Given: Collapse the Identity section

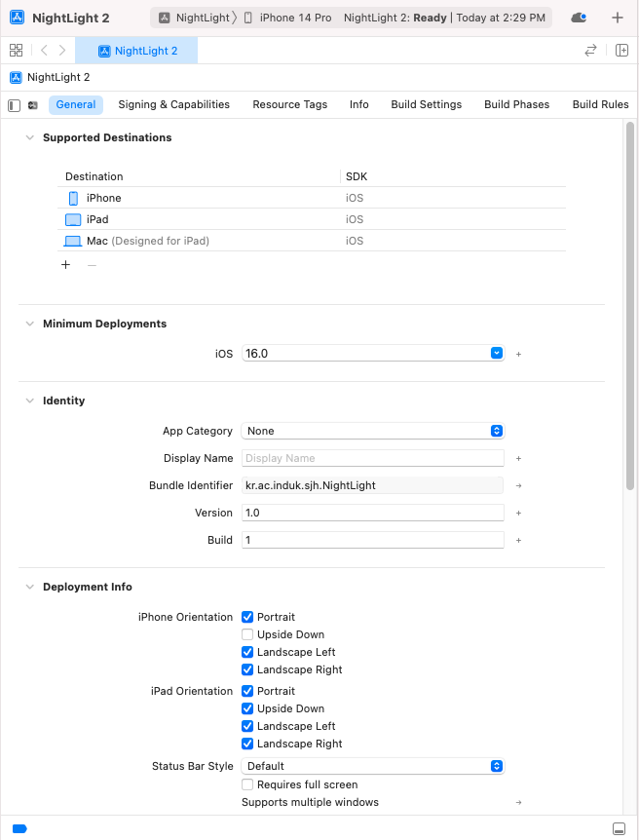Looking at the screenshot, I should tap(30, 401).
